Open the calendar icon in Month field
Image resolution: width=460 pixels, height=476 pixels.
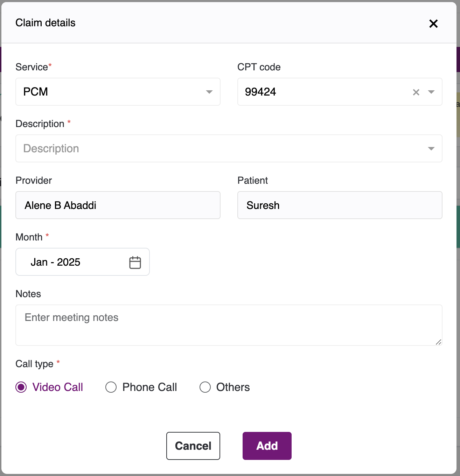[135, 262]
